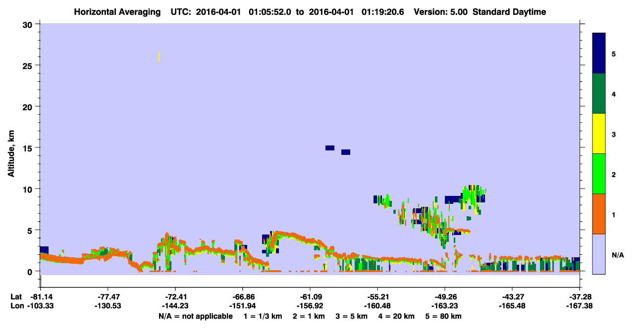Click longitude value -163.23
The width and height of the screenshot is (644, 330).
(x=445, y=306)
